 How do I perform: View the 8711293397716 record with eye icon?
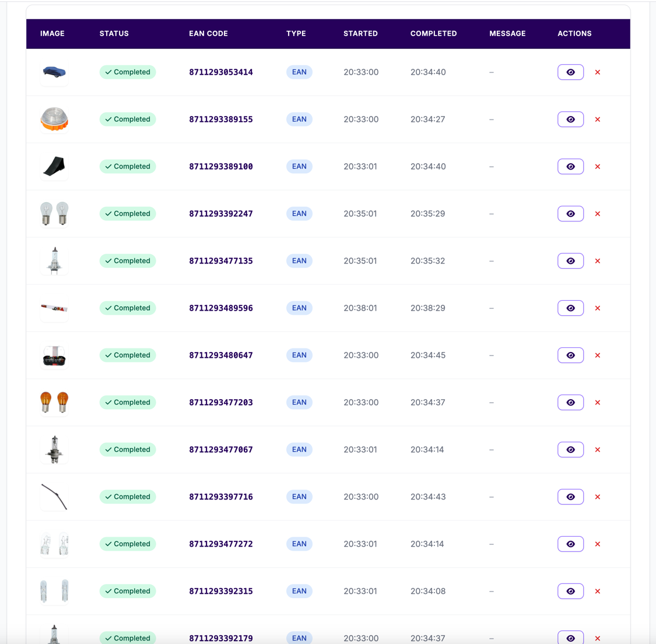tap(570, 497)
